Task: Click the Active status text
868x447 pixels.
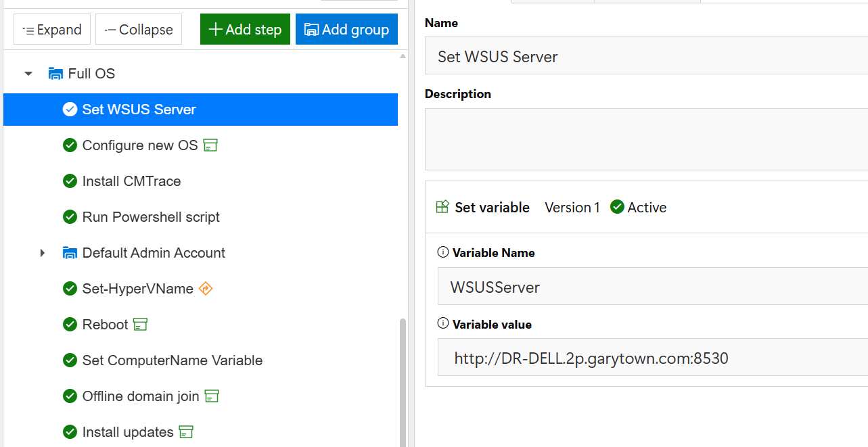Action: point(647,208)
